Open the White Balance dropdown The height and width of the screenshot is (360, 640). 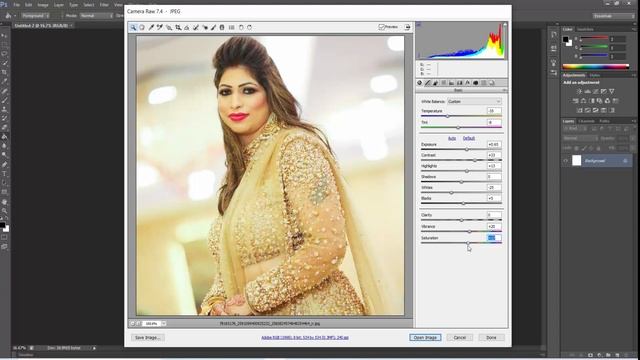[474, 101]
